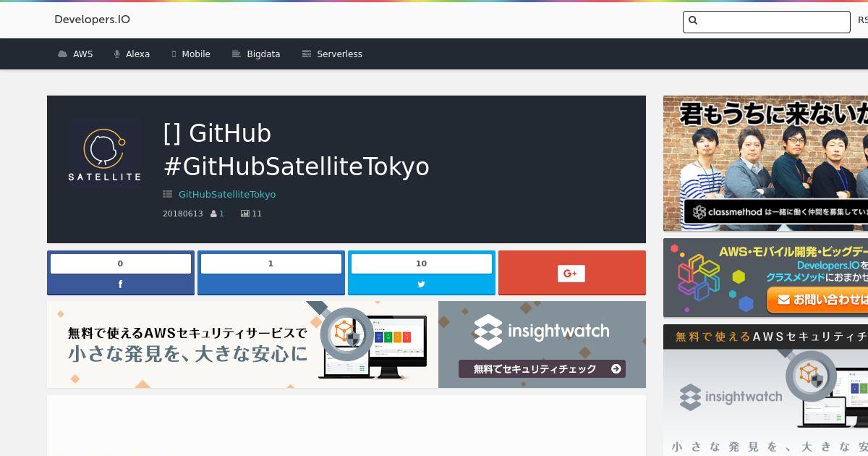Focus the search input field
This screenshot has width=868, height=456.
tap(766, 22)
